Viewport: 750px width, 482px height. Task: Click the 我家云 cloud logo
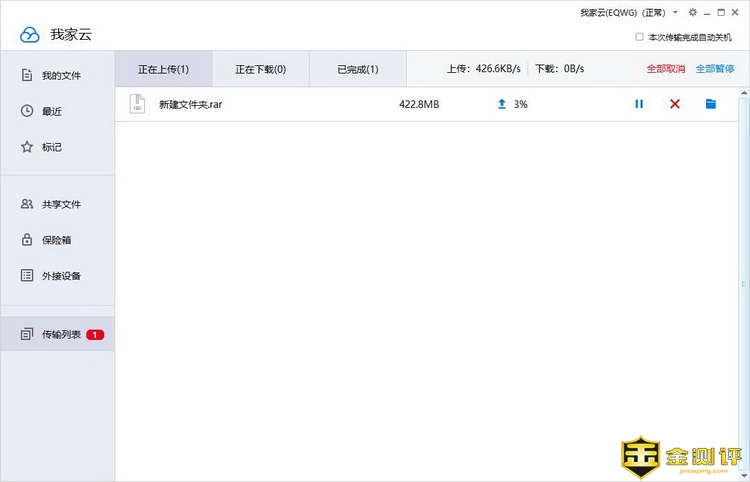click(29, 35)
